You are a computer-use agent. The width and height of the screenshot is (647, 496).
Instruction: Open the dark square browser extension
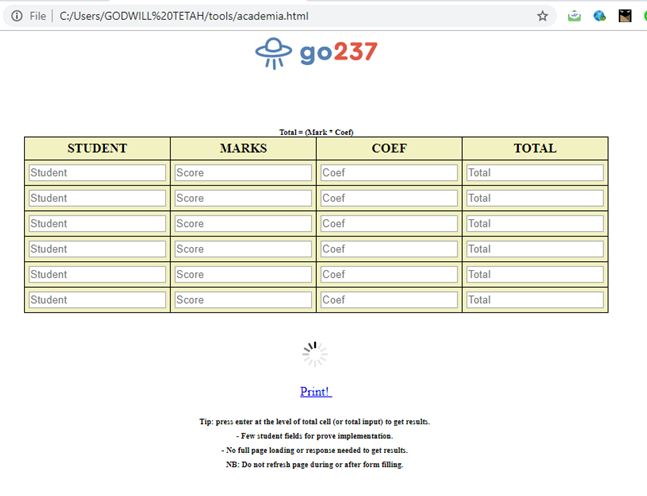pyautogui.click(x=625, y=16)
